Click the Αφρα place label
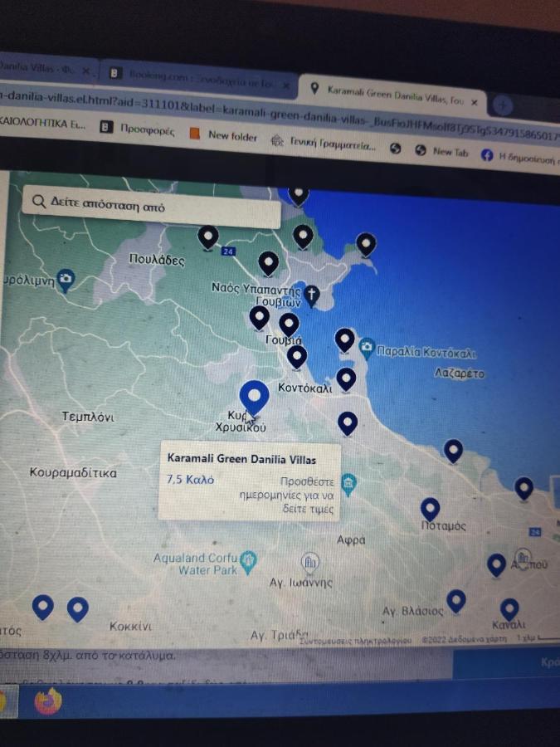The width and height of the screenshot is (560, 747). click(351, 539)
